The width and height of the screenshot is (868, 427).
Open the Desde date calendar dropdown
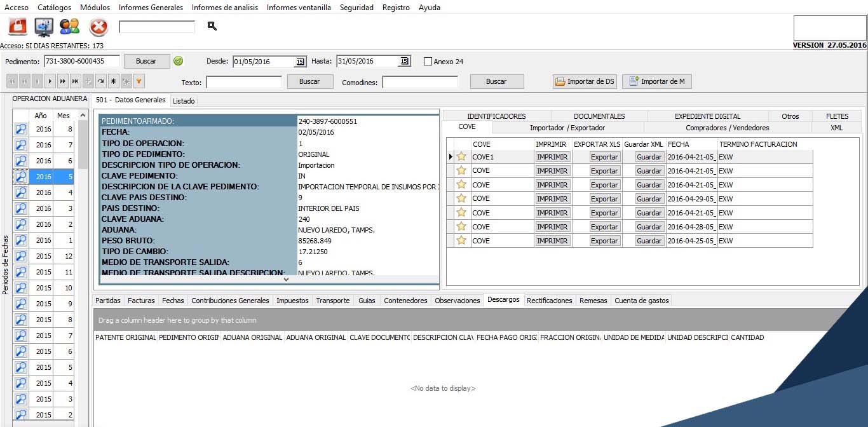coord(299,62)
